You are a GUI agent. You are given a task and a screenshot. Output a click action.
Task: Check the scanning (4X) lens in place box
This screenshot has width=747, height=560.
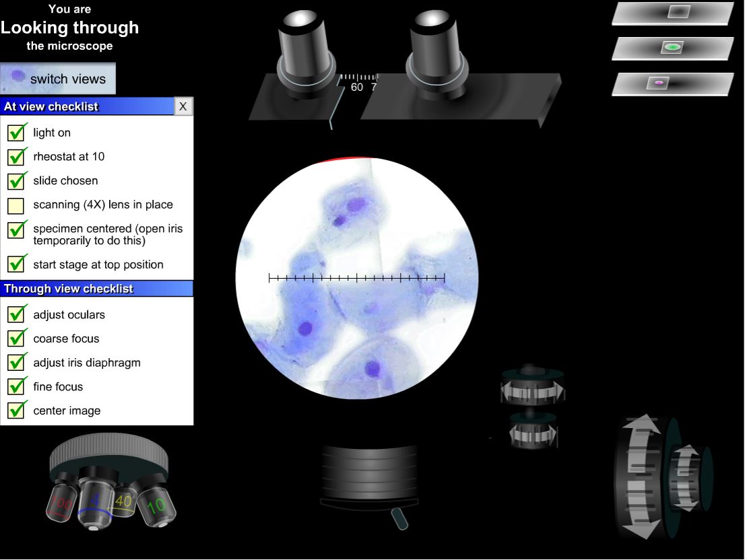(x=17, y=205)
